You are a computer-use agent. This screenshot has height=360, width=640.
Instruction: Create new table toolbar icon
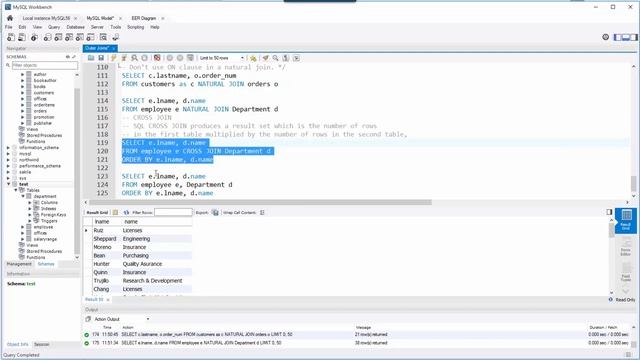[x=58, y=37]
